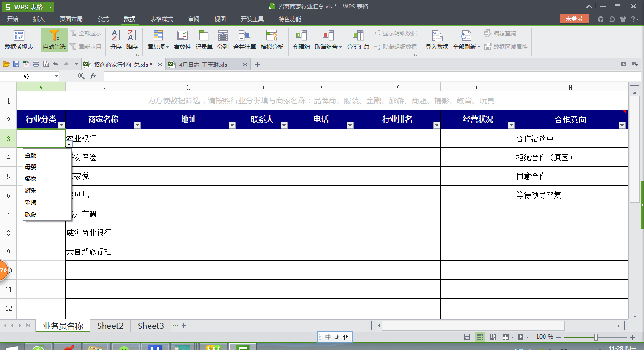Open the 合作意向 column filter dropdown
This screenshot has width=644, height=350.
tap(622, 125)
